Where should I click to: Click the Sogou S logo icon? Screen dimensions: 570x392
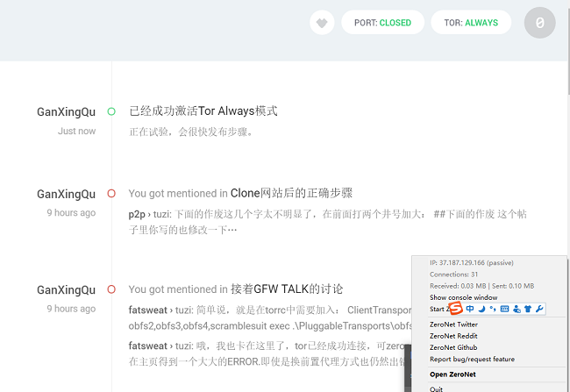point(455,309)
